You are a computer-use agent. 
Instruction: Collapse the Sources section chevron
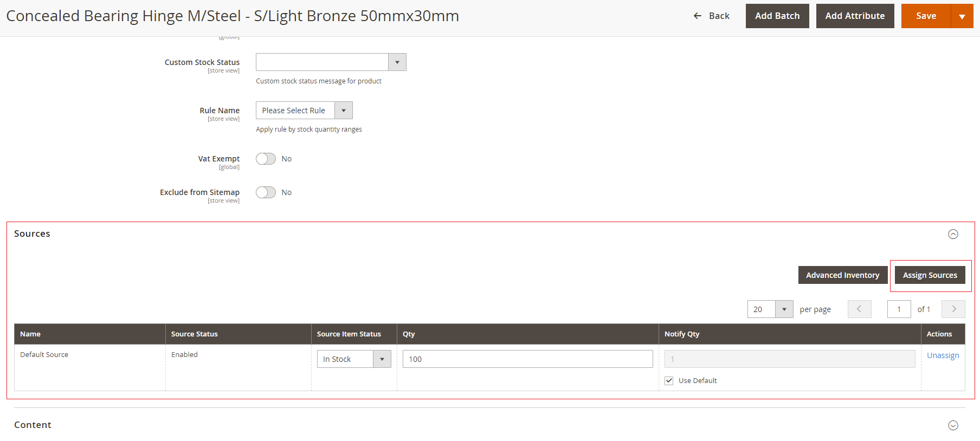953,234
